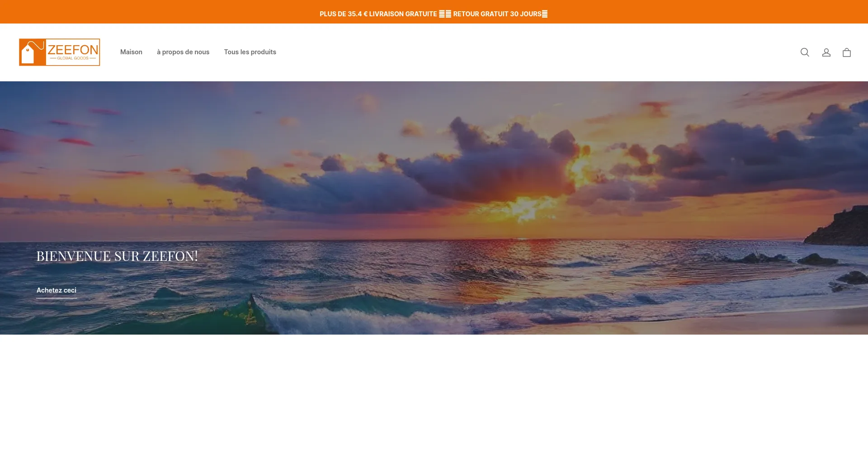Select Tous les produits in navigation

point(250,52)
